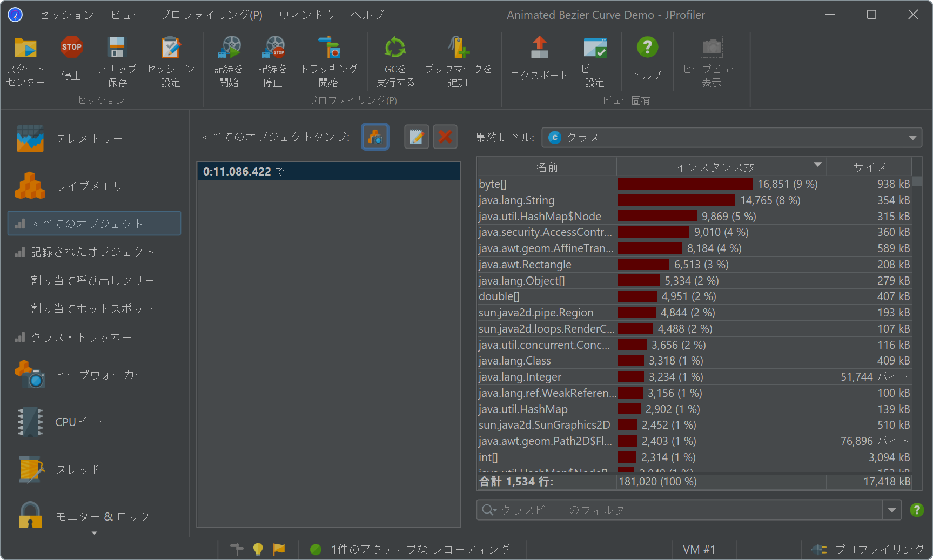The image size is (933, 560).
Task: Click the エクスポート toolbar icon
Action: tap(539, 58)
